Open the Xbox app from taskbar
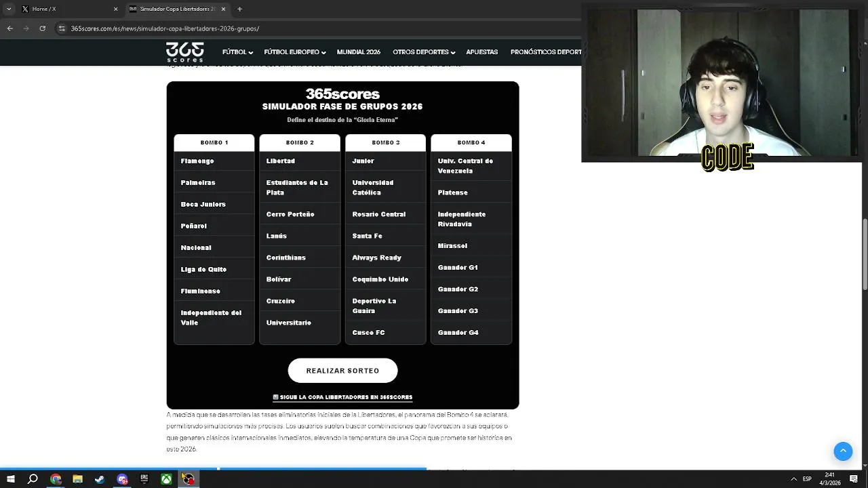Screen dimensions: 868x488 tap(166, 479)
